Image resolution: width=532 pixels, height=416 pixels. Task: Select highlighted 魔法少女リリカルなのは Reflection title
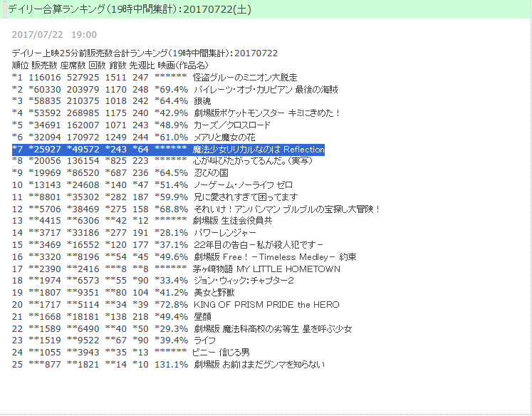click(x=259, y=150)
